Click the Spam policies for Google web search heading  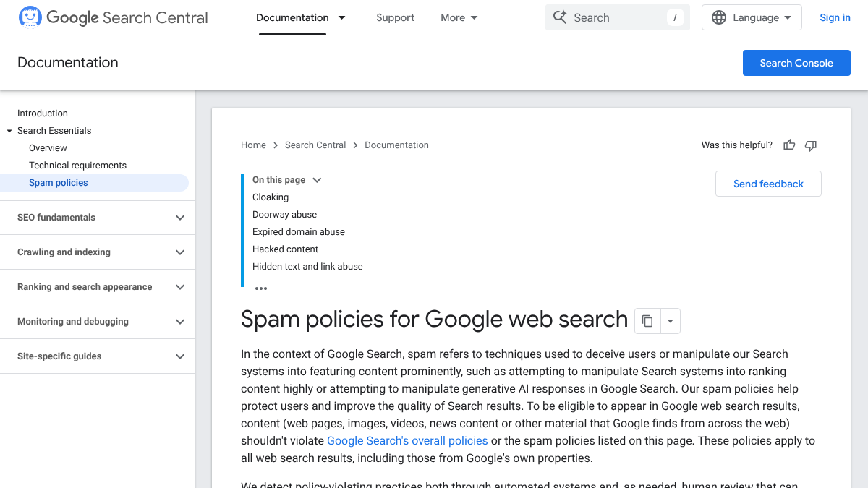tap(434, 320)
